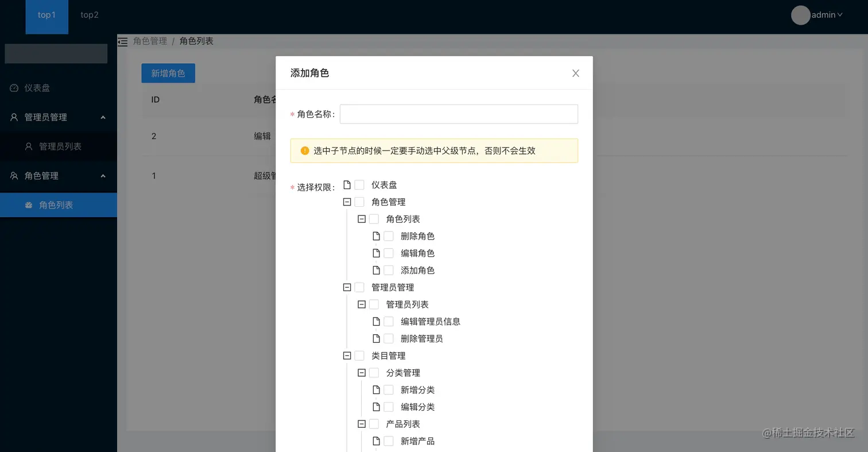Click the icon beside sidebar 角色列表
The image size is (868, 452).
coord(29,205)
